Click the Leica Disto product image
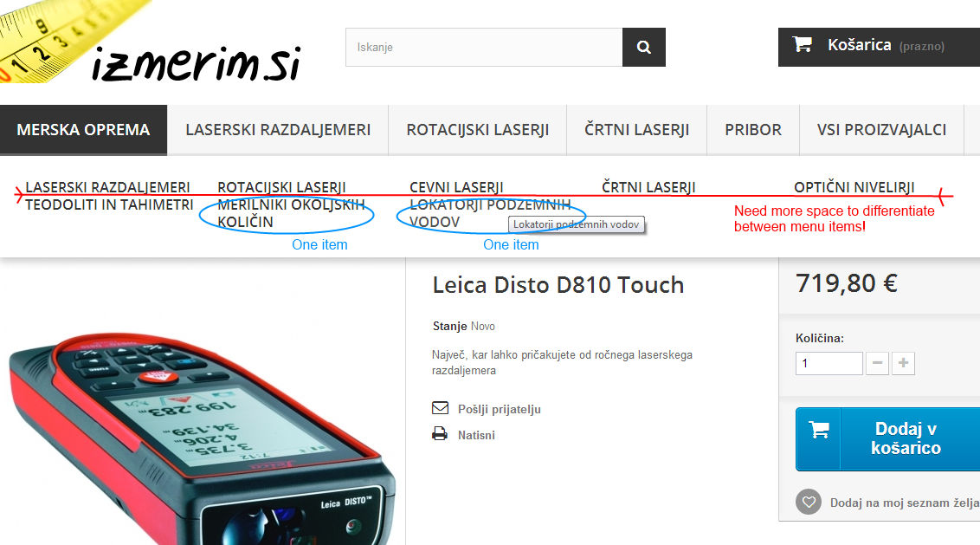Viewport: 980px width, 545px height. (200, 431)
